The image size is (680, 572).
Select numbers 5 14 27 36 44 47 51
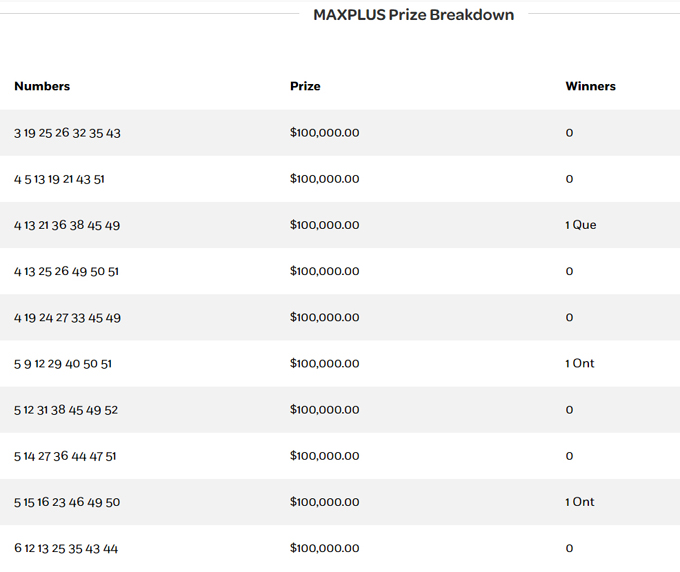(x=65, y=456)
